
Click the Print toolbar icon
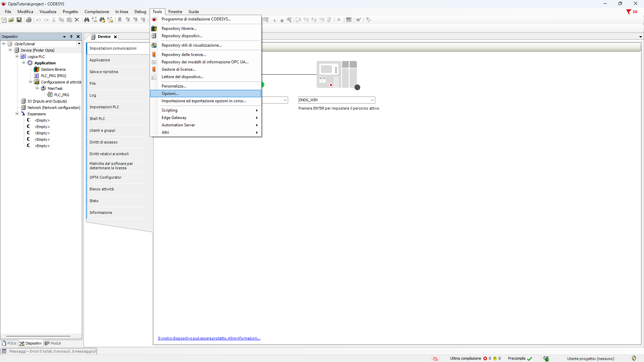[x=29, y=20]
